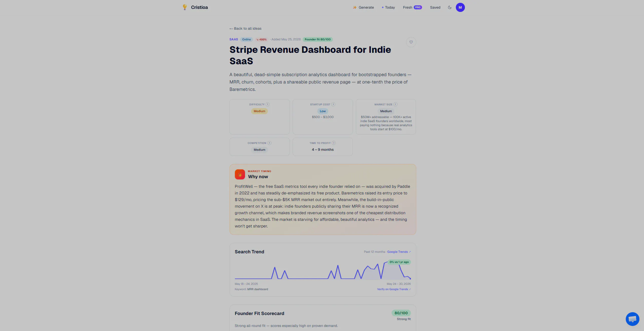This screenshot has width=644, height=331.
Task: Show info for Market Size metric
Action: (395, 104)
